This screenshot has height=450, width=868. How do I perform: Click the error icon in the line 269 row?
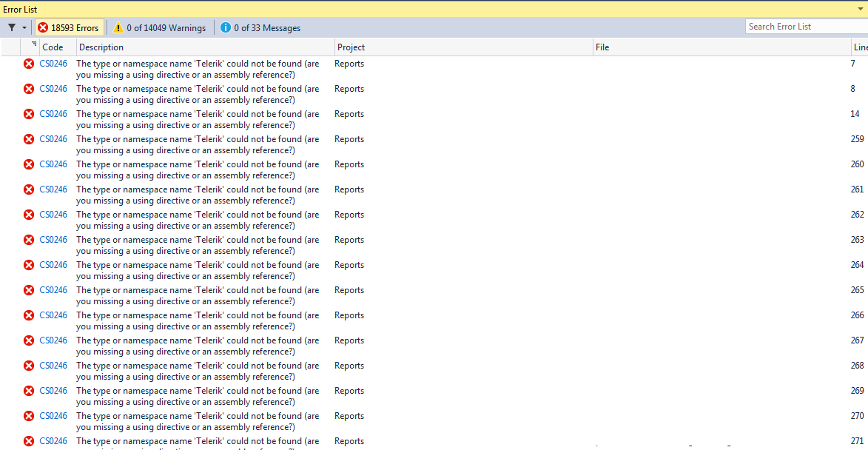pos(29,391)
